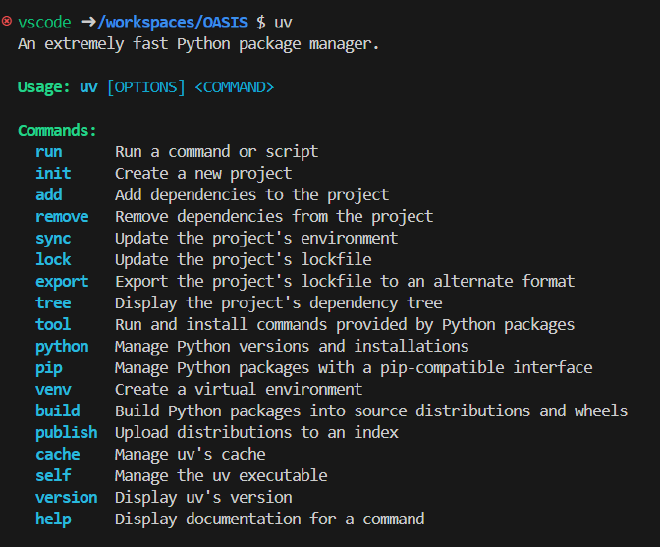Click the 'pip' command name
The image size is (660, 547).
click(x=49, y=369)
